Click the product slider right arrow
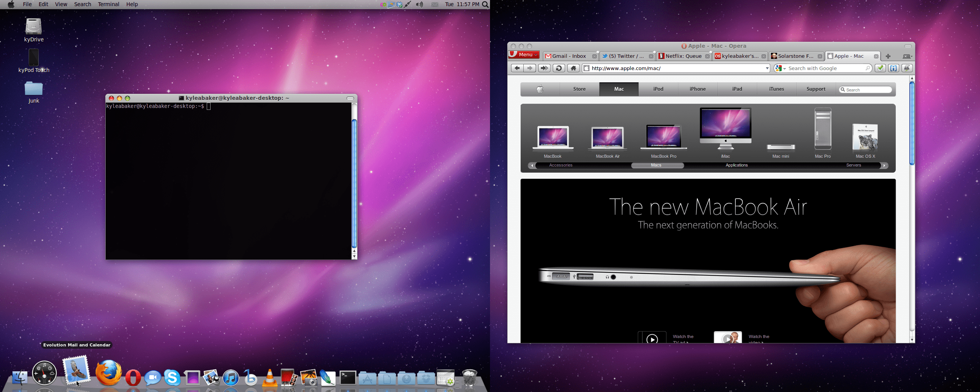The height and width of the screenshot is (392, 980). 884,165
